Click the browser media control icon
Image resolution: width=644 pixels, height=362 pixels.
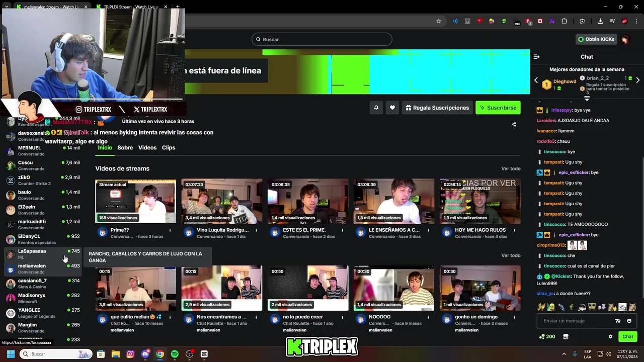click(x=612, y=21)
